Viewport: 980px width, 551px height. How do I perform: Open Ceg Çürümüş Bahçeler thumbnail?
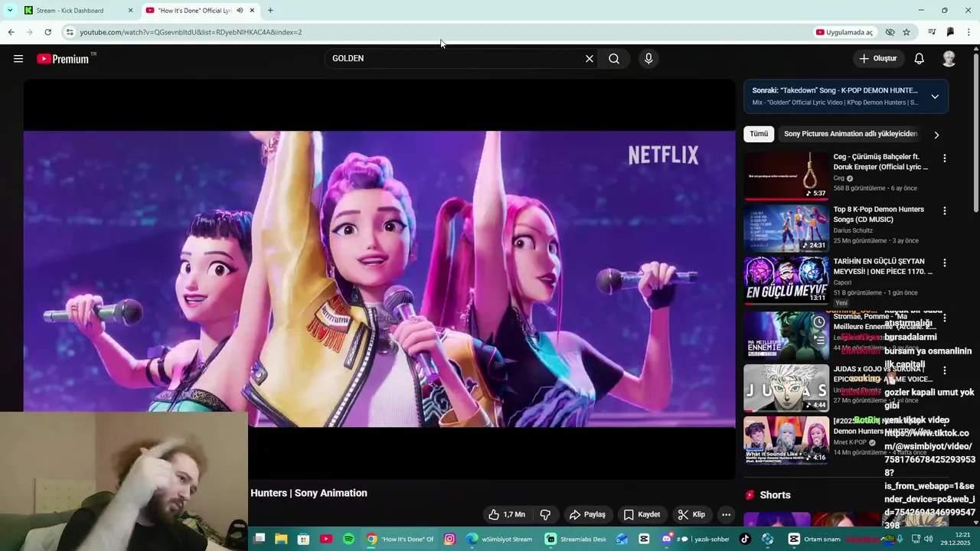(786, 175)
